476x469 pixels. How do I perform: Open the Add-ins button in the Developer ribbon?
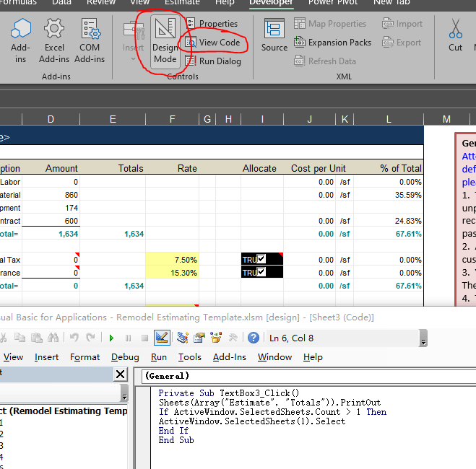pyautogui.click(x=21, y=40)
